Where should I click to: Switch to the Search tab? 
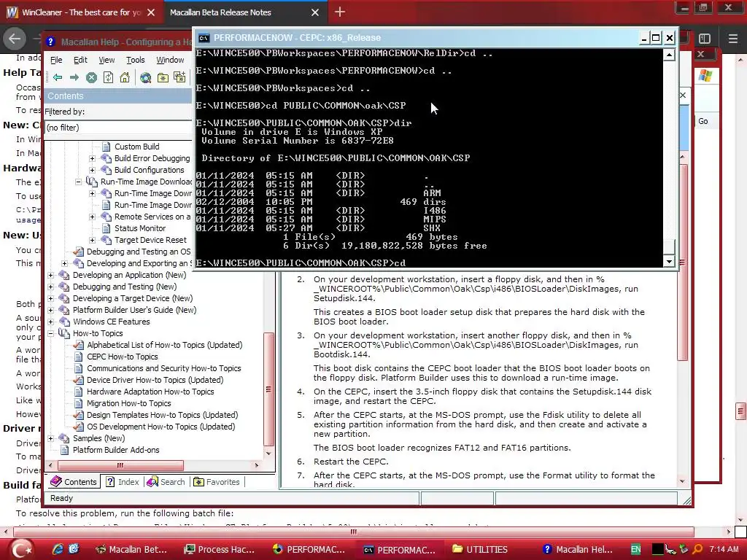[166, 482]
